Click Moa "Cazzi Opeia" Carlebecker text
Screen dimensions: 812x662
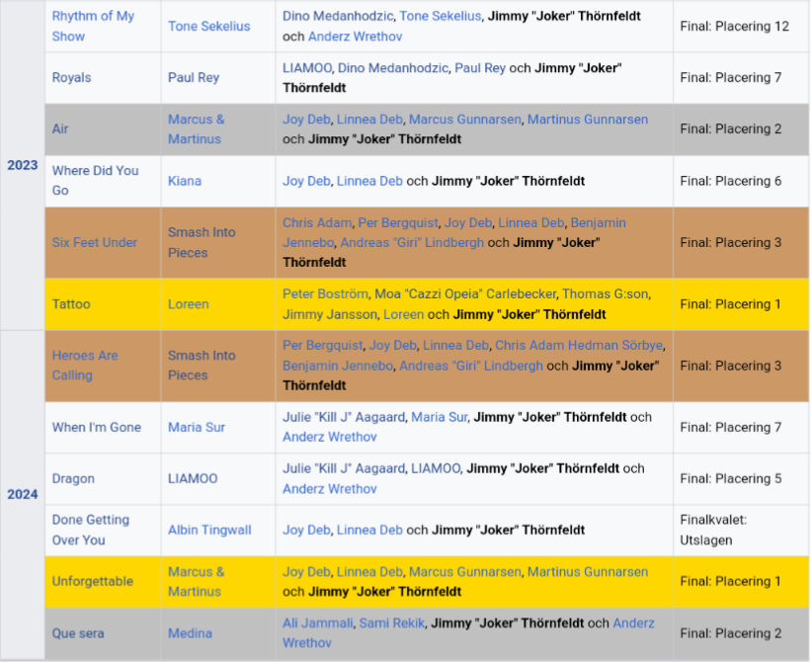pos(465,293)
